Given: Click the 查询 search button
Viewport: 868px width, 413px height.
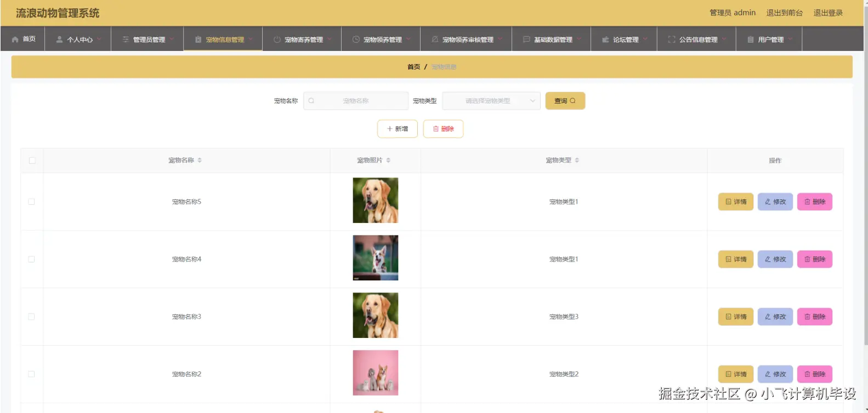Looking at the screenshot, I should [565, 101].
